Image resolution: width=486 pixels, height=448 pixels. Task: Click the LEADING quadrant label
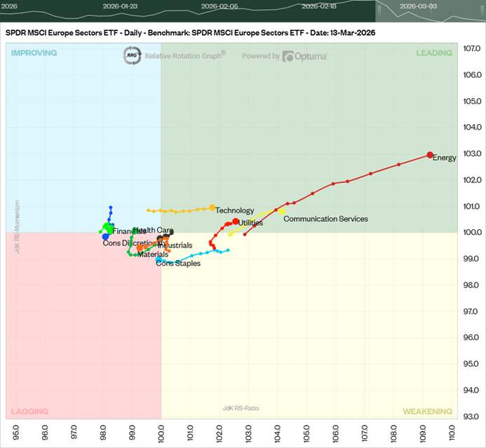[434, 53]
